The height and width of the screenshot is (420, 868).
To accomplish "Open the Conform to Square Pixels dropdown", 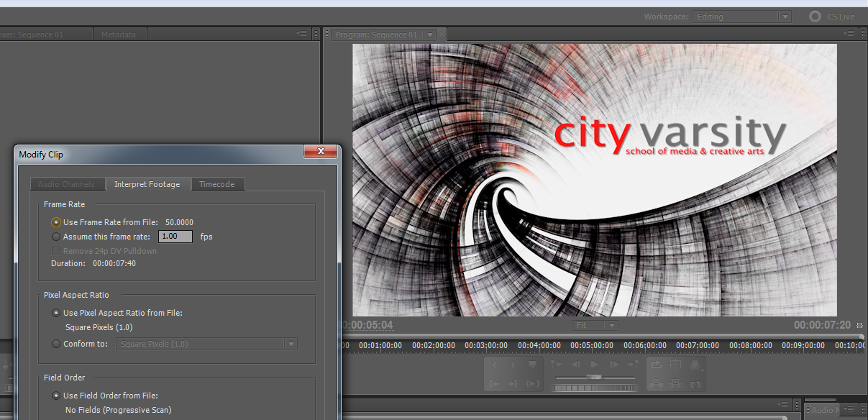I will [206, 344].
